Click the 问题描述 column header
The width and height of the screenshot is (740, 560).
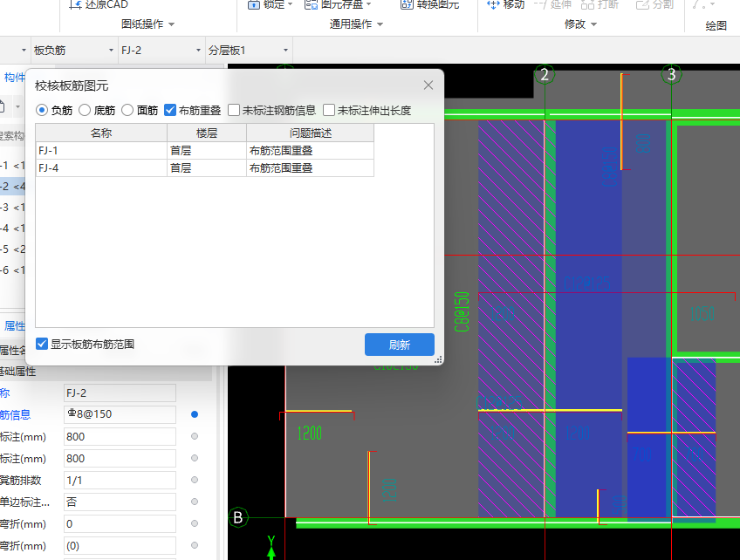coord(310,133)
